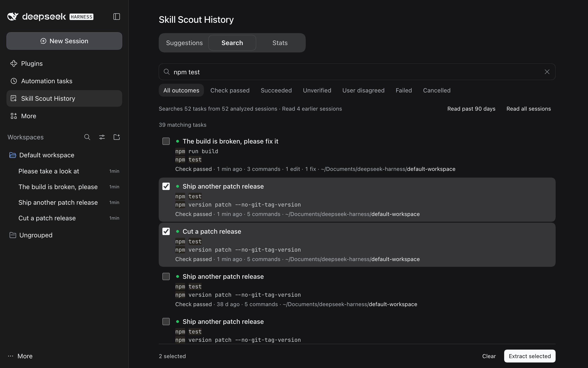The height and width of the screenshot is (368, 588).
Task: Open sidebar session 'Cut a patch release'
Action: click(x=64, y=218)
